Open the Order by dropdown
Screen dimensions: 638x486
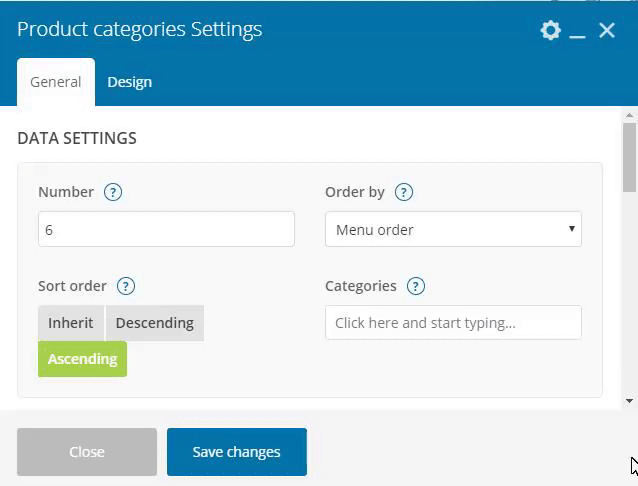pos(453,229)
